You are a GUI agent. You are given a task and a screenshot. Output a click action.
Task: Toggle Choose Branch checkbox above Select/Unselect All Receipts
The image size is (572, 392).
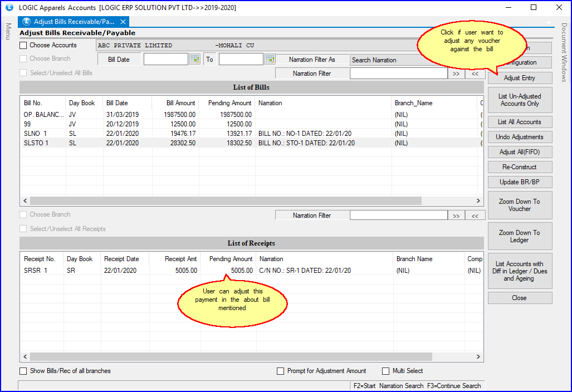pos(23,215)
